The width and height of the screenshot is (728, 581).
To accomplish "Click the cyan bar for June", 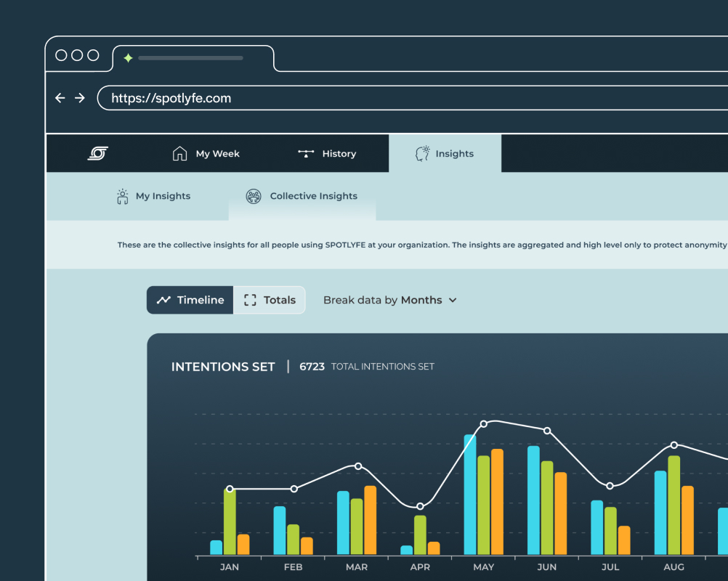I will tap(533, 501).
